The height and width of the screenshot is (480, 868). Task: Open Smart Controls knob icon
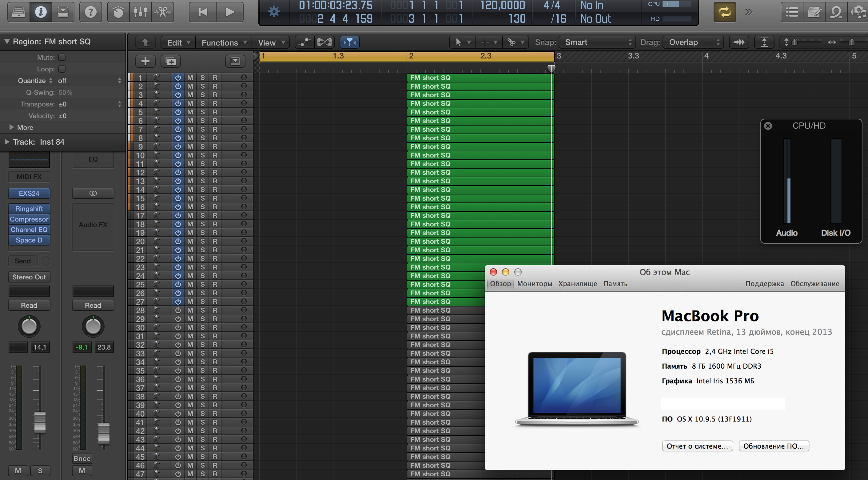coord(118,12)
